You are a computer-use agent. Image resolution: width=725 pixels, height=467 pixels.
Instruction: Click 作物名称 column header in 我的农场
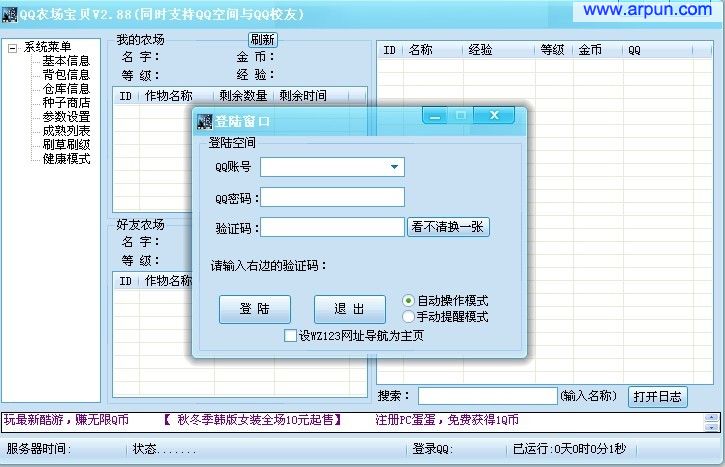176,96
